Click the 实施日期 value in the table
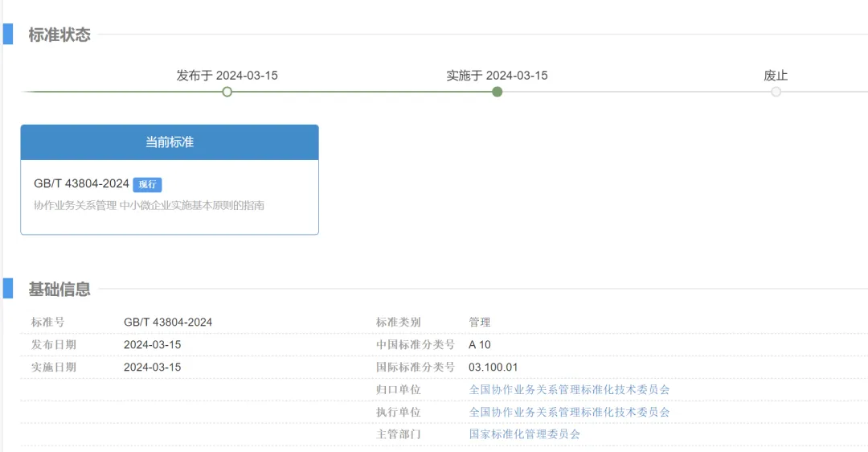The height and width of the screenshot is (452, 868). click(153, 367)
